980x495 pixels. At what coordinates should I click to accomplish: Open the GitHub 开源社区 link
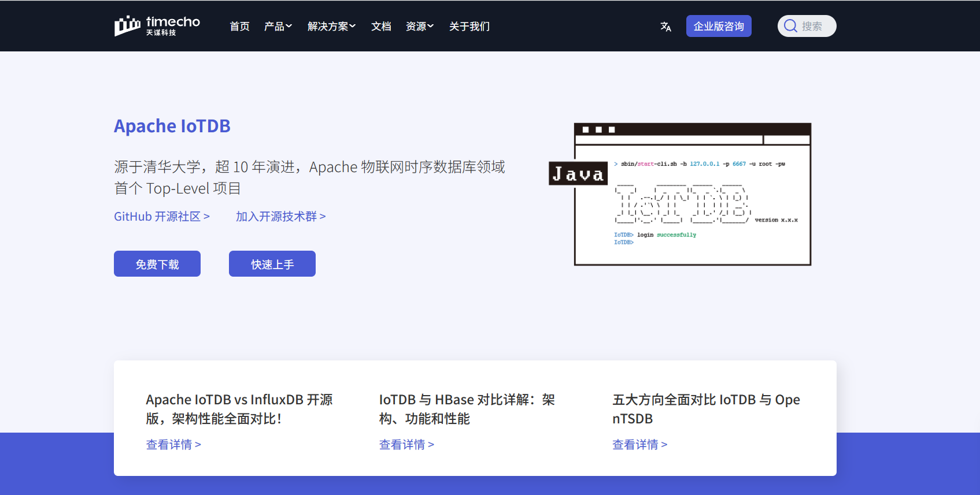(162, 217)
